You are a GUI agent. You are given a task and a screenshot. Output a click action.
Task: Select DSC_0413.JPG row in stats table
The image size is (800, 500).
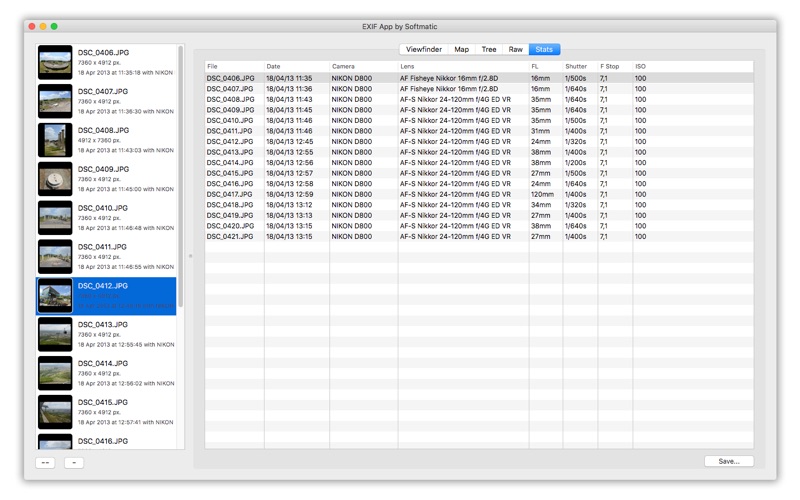click(x=479, y=152)
